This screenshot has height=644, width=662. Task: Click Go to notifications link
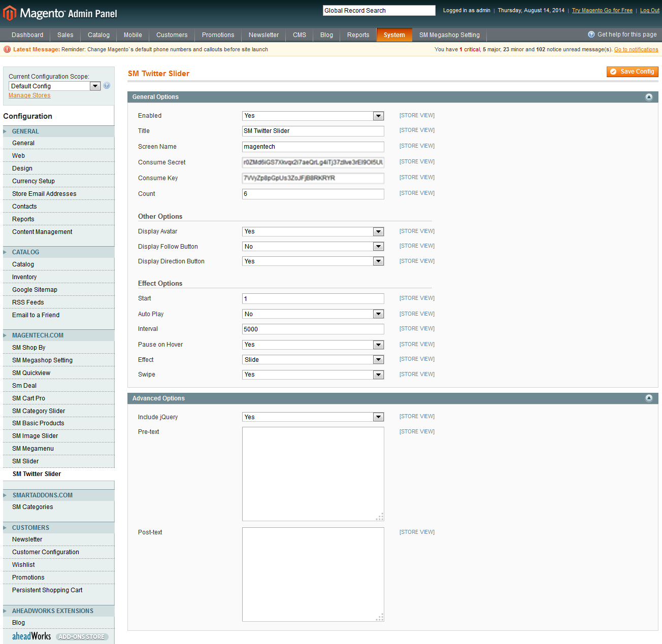click(636, 50)
